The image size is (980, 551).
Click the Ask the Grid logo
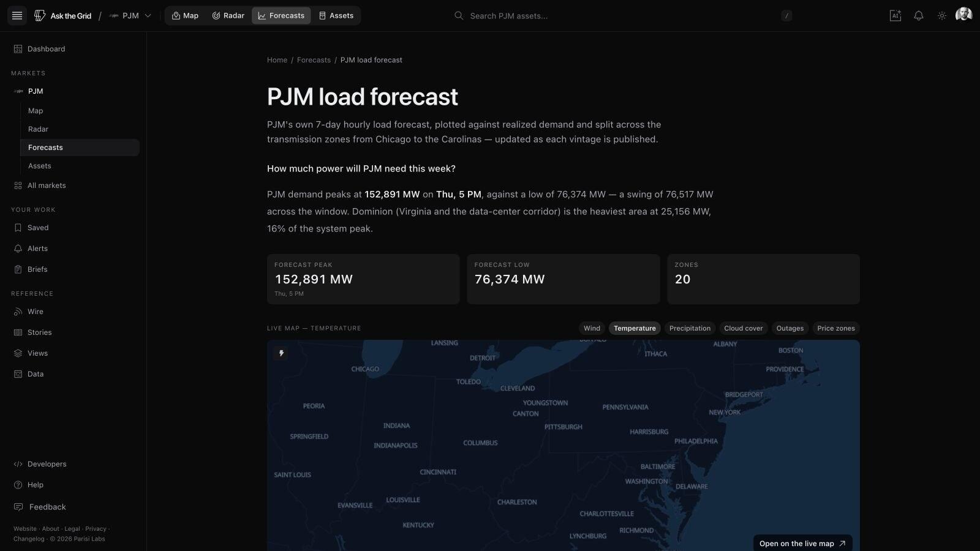click(x=62, y=16)
